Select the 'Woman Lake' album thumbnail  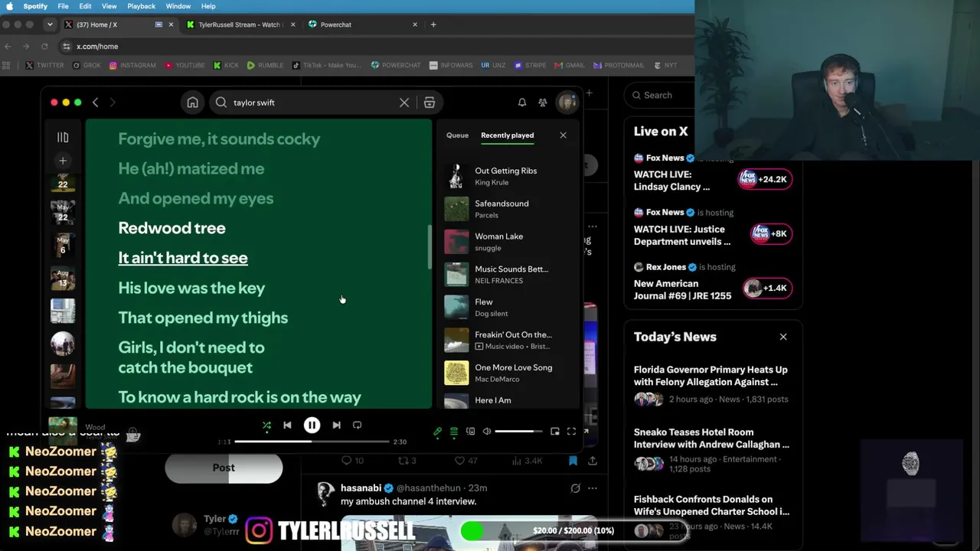pos(456,242)
